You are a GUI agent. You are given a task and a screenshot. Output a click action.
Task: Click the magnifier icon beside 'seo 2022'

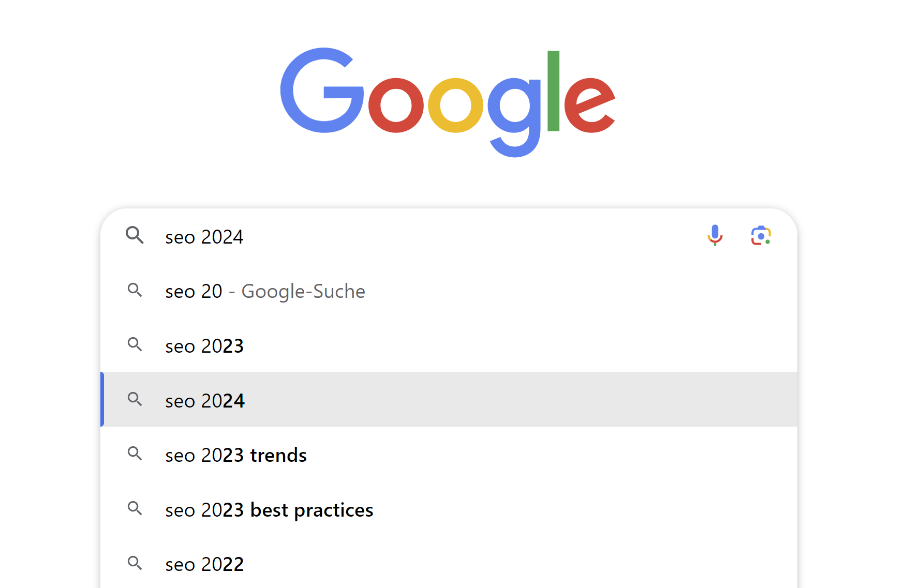click(135, 563)
